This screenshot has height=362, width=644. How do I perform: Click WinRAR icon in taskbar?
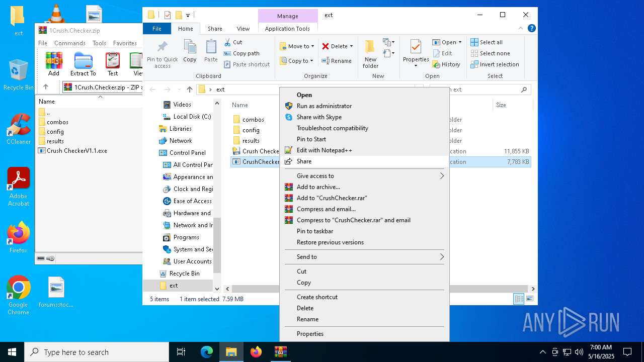pos(280,352)
